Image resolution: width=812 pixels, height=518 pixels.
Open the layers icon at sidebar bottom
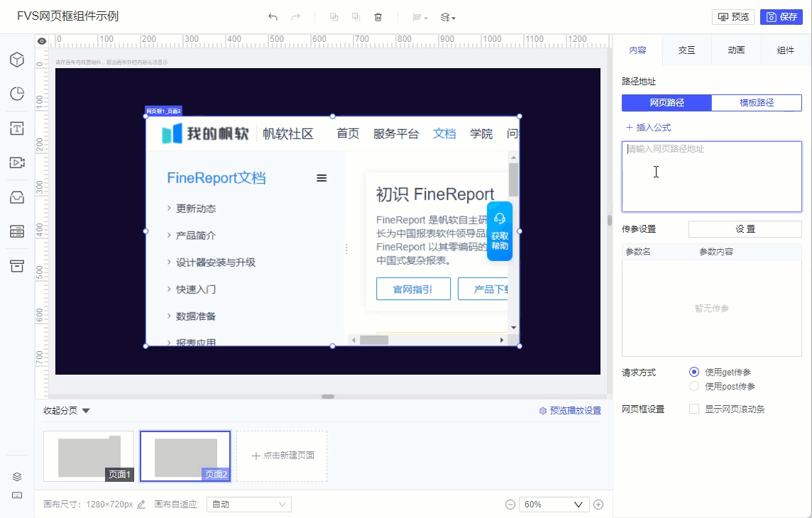(x=17, y=477)
